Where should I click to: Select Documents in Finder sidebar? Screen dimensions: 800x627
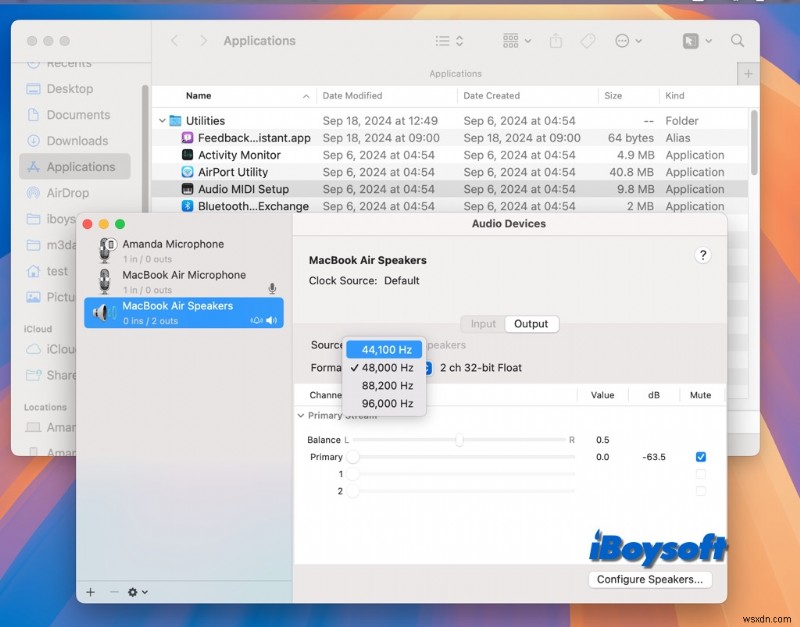point(74,115)
